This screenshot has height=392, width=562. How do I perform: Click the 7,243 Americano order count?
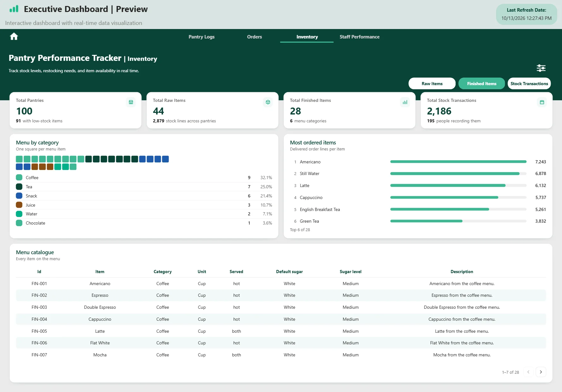pyautogui.click(x=541, y=162)
